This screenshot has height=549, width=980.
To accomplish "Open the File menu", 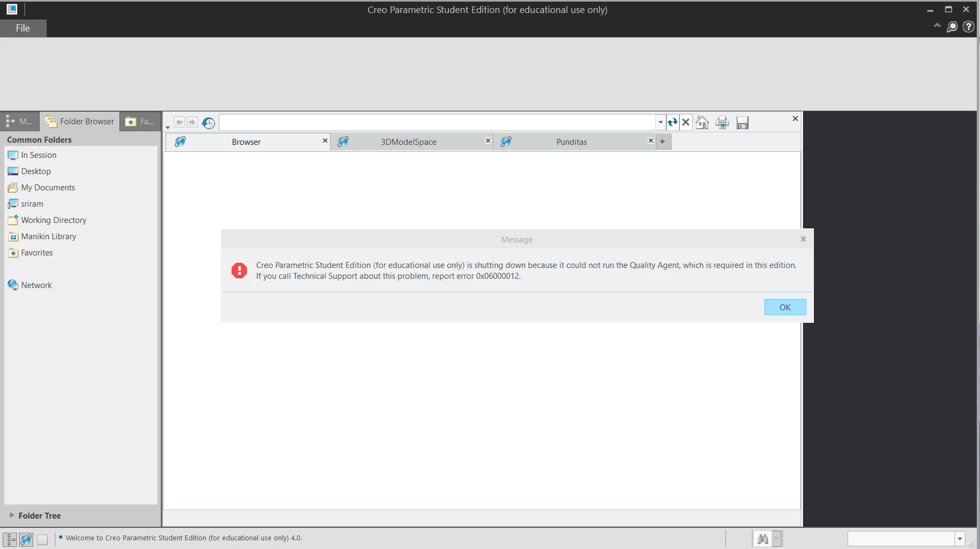I will 23,28.
